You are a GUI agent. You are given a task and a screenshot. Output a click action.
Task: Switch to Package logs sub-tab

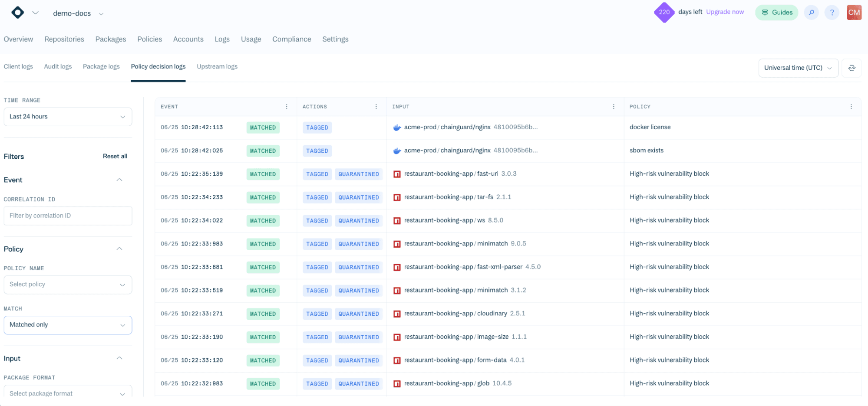101,66
